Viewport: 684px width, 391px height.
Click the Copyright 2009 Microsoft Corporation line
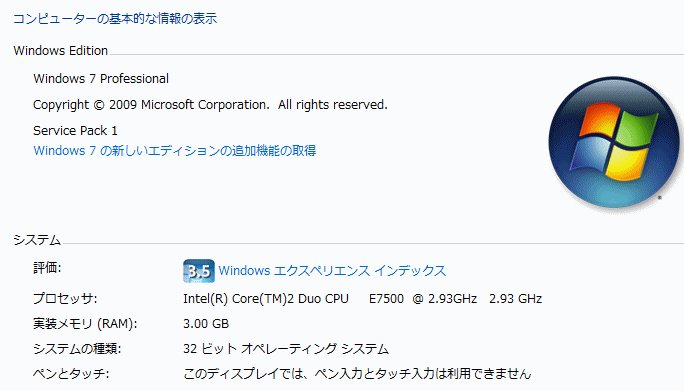[210, 105]
